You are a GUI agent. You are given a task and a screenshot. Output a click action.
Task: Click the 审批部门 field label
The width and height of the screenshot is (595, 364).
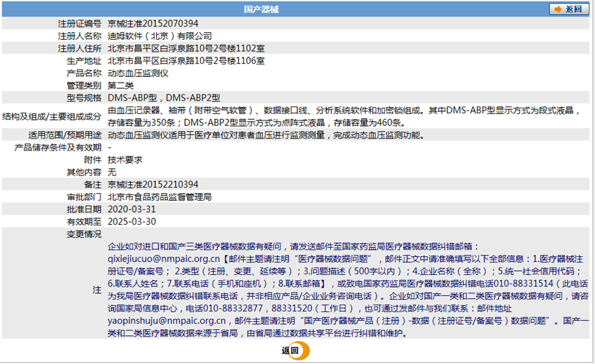click(x=84, y=197)
